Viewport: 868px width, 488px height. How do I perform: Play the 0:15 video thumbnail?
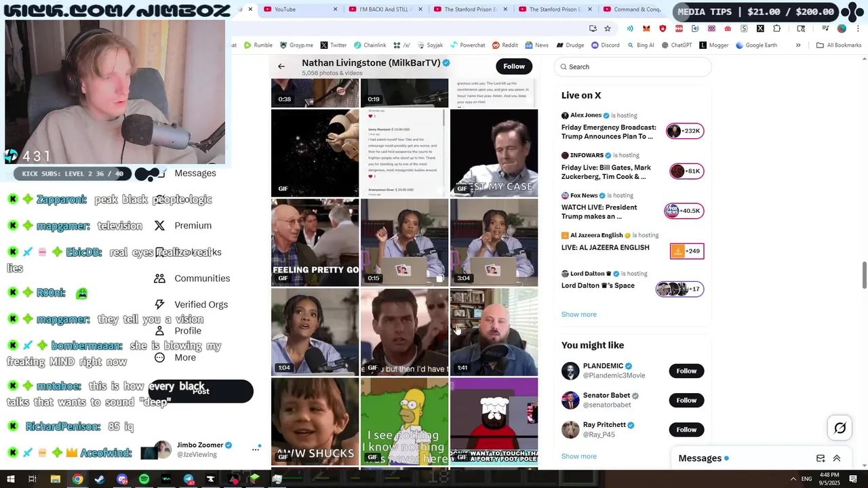404,243
